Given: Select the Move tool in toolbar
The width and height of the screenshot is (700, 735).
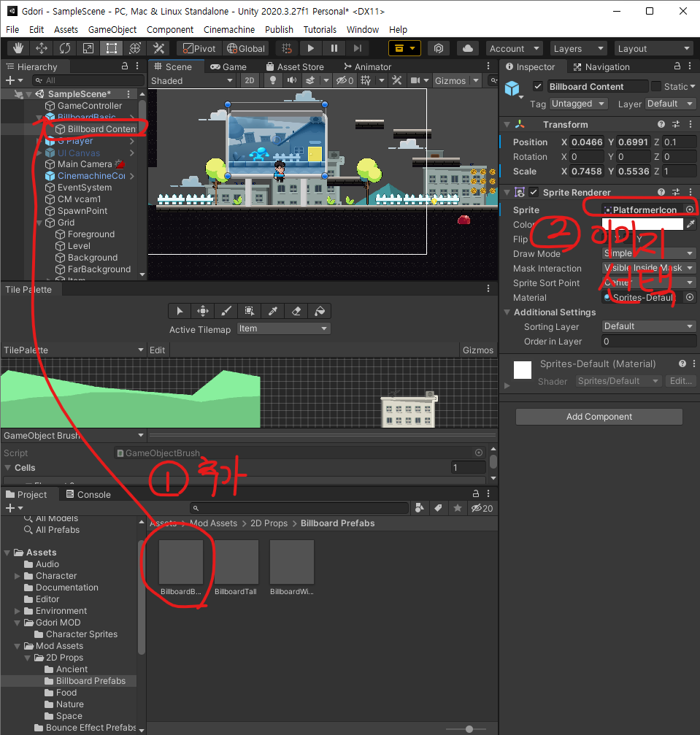Looking at the screenshot, I should 42,48.
